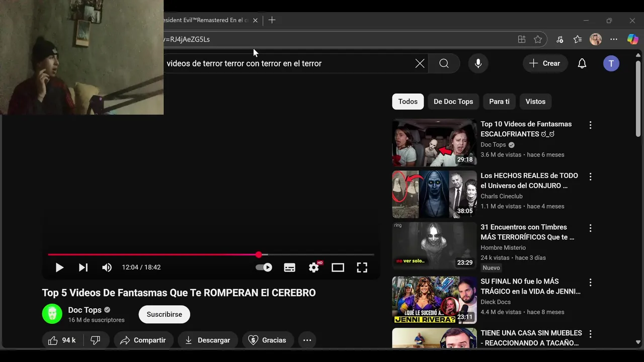Open options for TIENE UNA CASA SIN MUEBLES
This screenshot has width=644, height=362.
pyautogui.click(x=590, y=334)
